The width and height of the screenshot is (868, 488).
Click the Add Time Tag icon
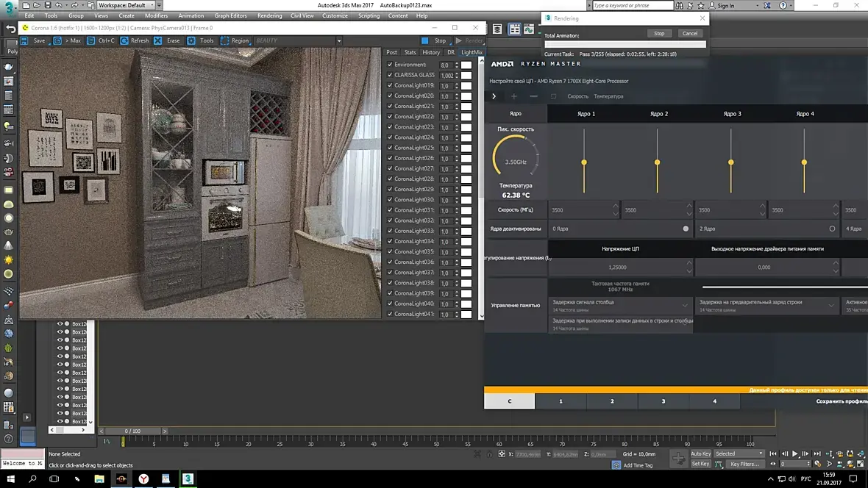[616, 465]
